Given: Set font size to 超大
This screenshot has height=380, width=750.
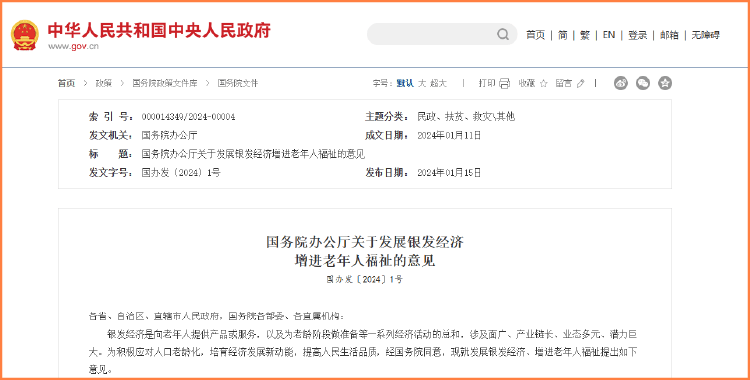Looking at the screenshot, I should pyautogui.click(x=438, y=83).
